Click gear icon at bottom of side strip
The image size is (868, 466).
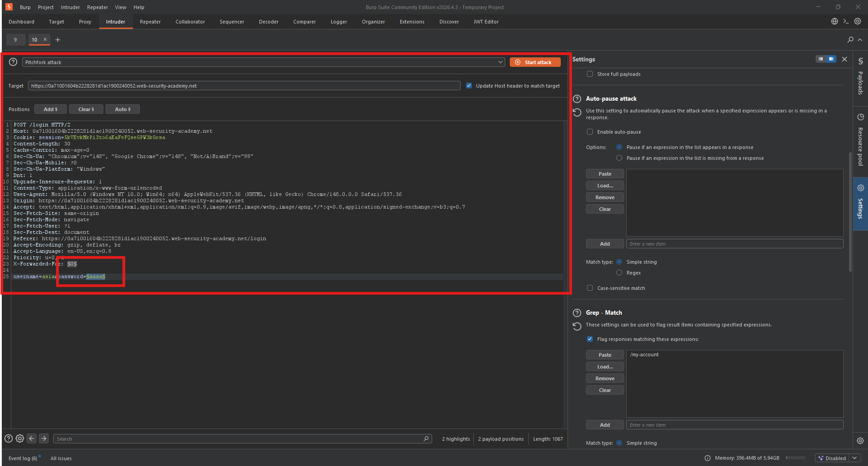tap(860, 441)
